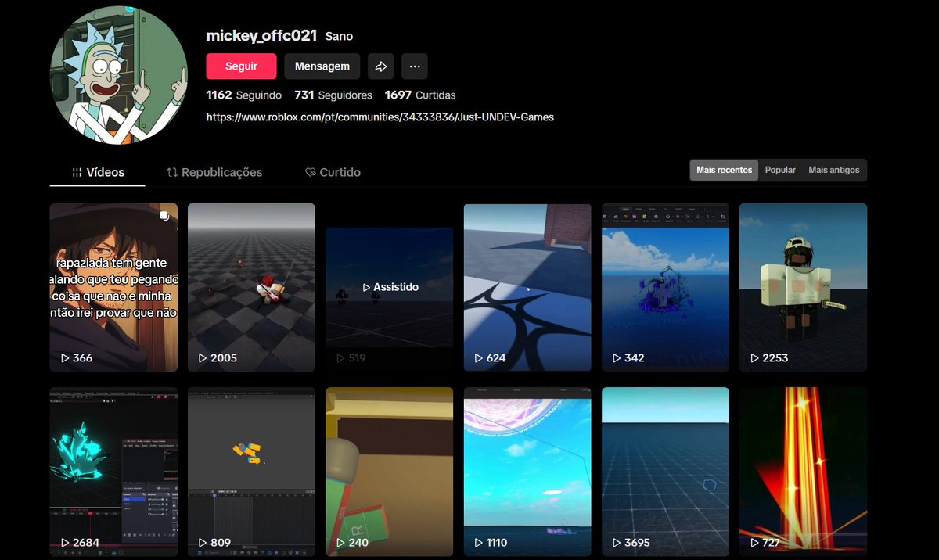Open the Roblox communities link in bio
939x560 pixels.
pyautogui.click(x=380, y=117)
